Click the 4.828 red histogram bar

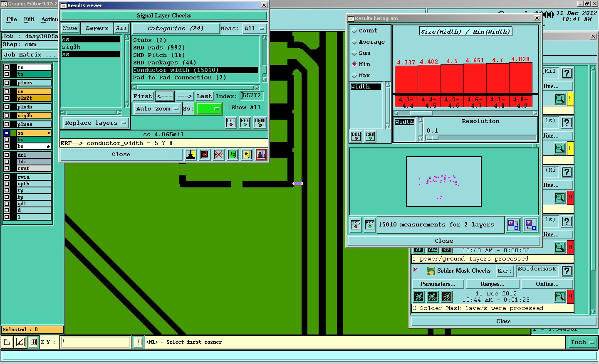point(520,78)
